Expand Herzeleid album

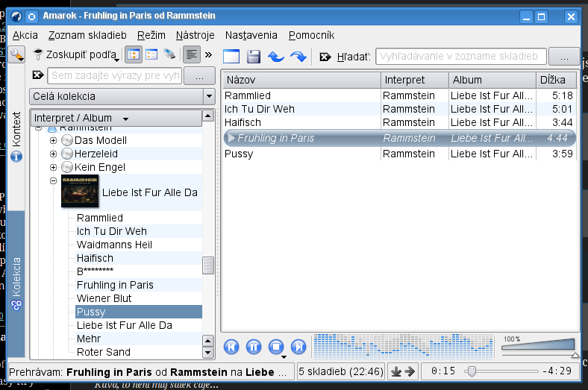click(53, 154)
